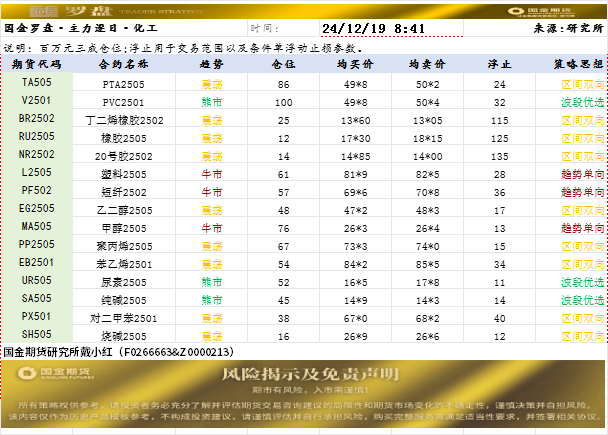Select the 说明 note line about 百万元三成仓位
The height and width of the screenshot is (435, 608).
(184, 48)
